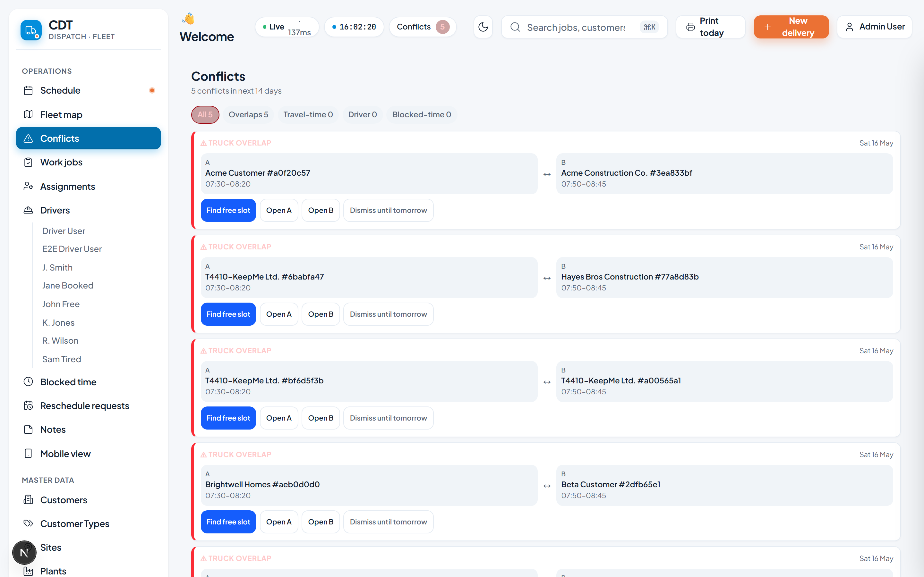Click the Customer Types tag icon
Viewport: 924px width, 577px height.
tap(28, 523)
